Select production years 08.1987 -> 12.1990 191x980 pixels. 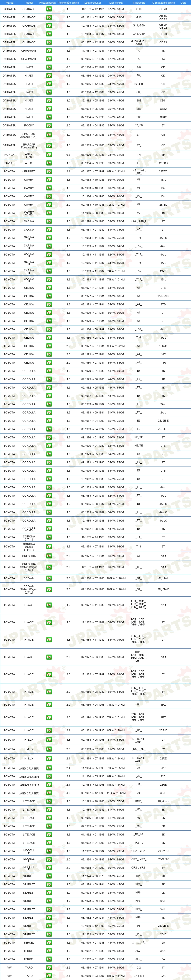93,793
